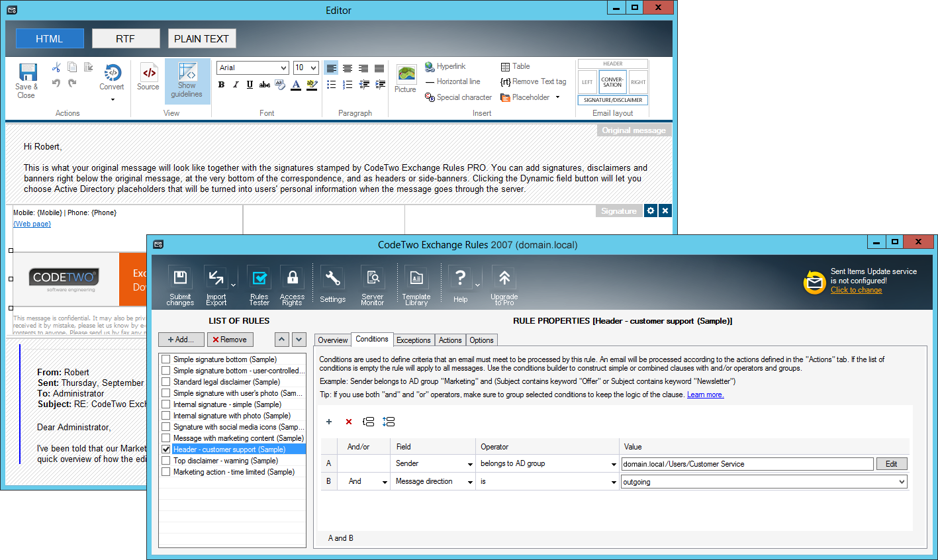This screenshot has width=938, height=560.
Task: Insert a bulleted list
Action: [x=332, y=85]
